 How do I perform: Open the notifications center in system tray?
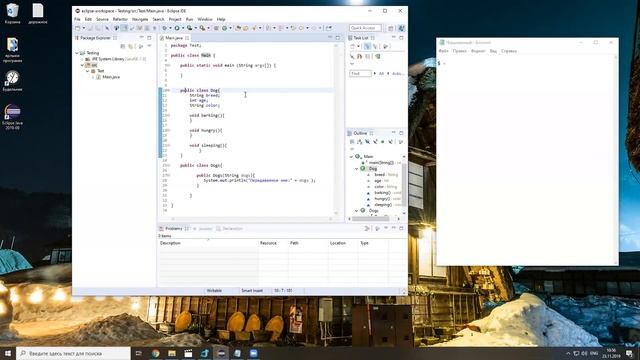(x=629, y=353)
